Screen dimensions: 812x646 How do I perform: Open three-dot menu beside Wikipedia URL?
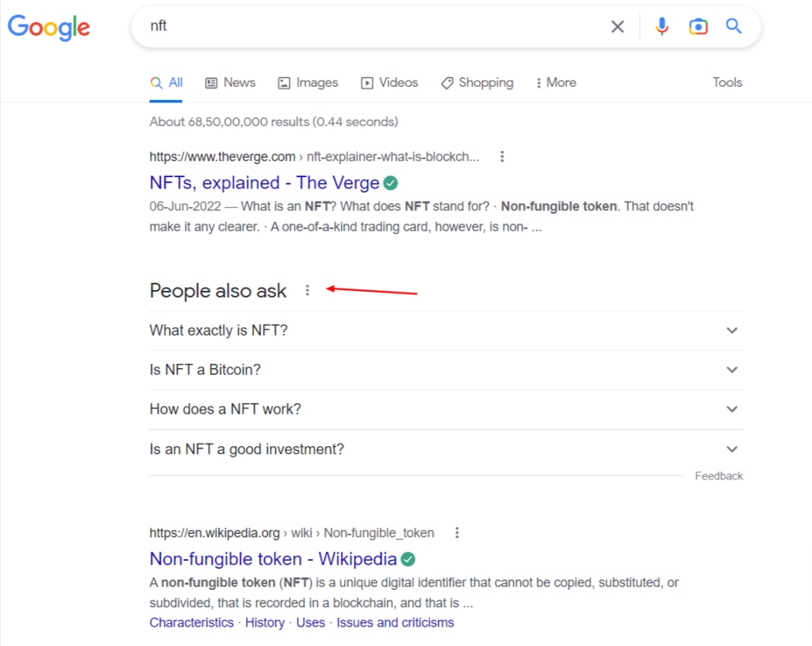457,533
